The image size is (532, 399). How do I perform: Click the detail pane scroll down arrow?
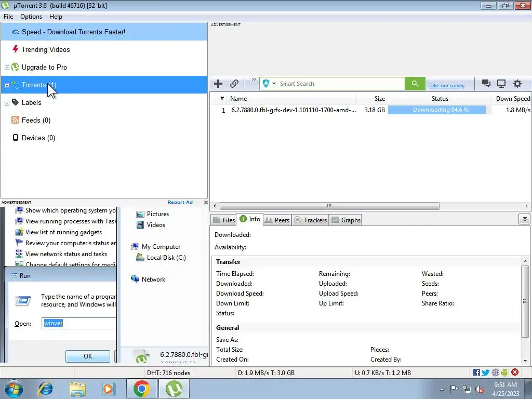coord(525,362)
